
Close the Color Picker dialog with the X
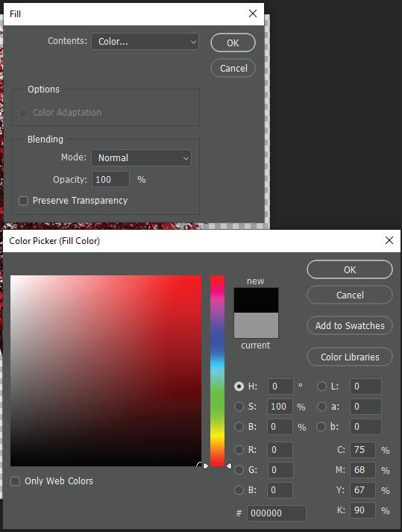point(389,240)
